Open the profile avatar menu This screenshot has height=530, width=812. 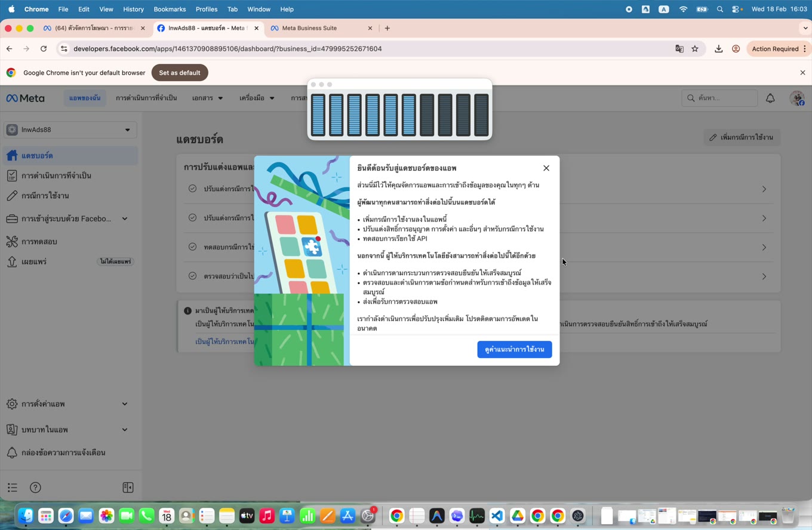tap(797, 98)
